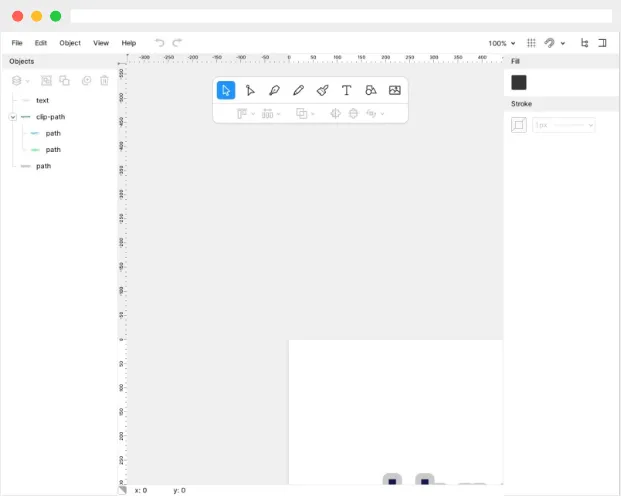The width and height of the screenshot is (621, 496).
Task: Select the Node editing tool
Action: tap(250, 90)
